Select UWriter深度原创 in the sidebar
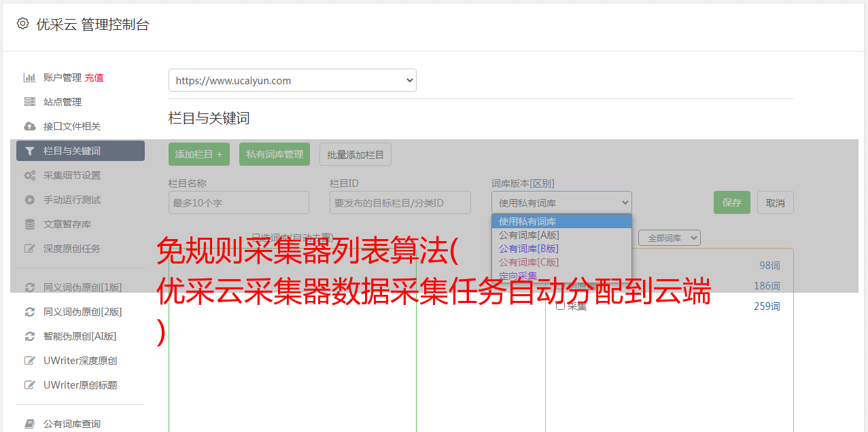868x432 pixels. point(80,361)
